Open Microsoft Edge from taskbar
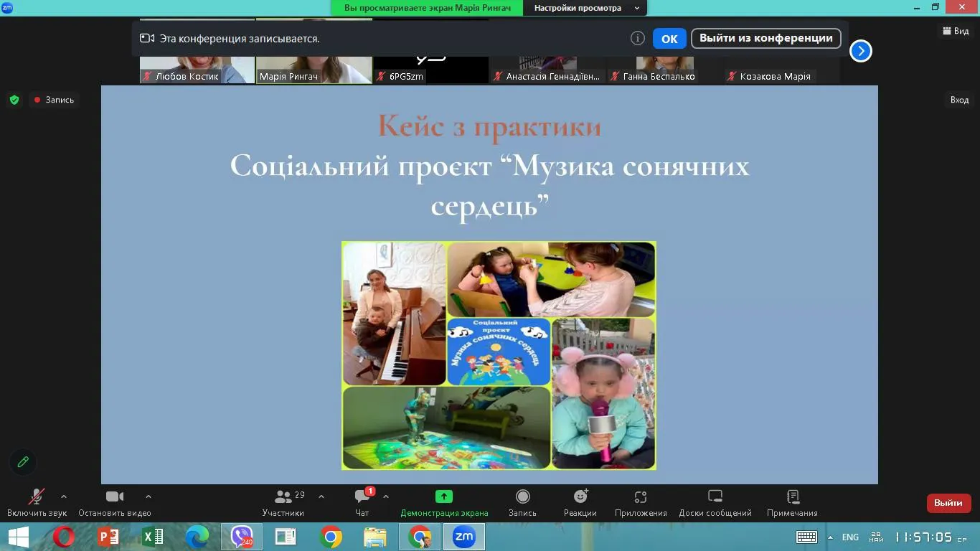Image resolution: width=980 pixels, height=551 pixels. pyautogui.click(x=197, y=537)
